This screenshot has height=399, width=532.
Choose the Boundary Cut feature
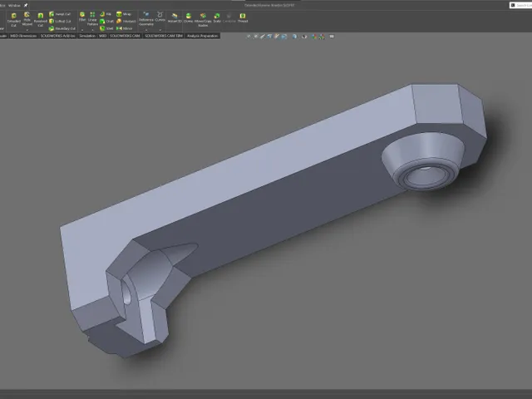62,28
